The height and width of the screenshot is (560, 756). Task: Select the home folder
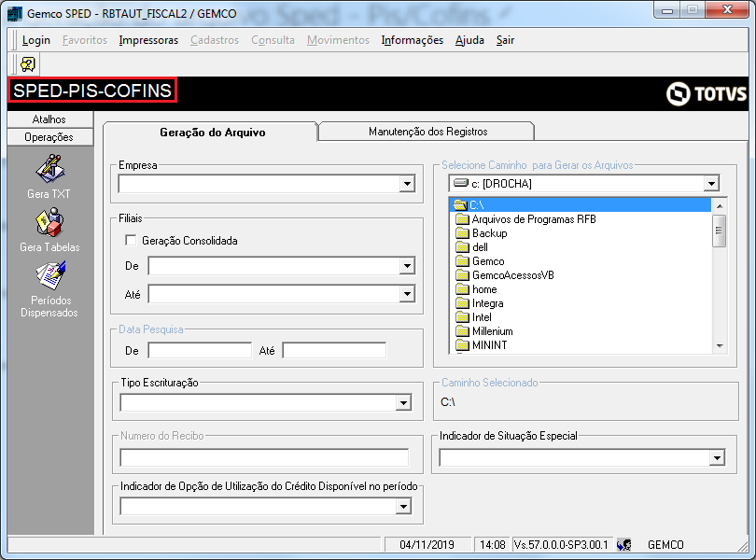point(476,289)
